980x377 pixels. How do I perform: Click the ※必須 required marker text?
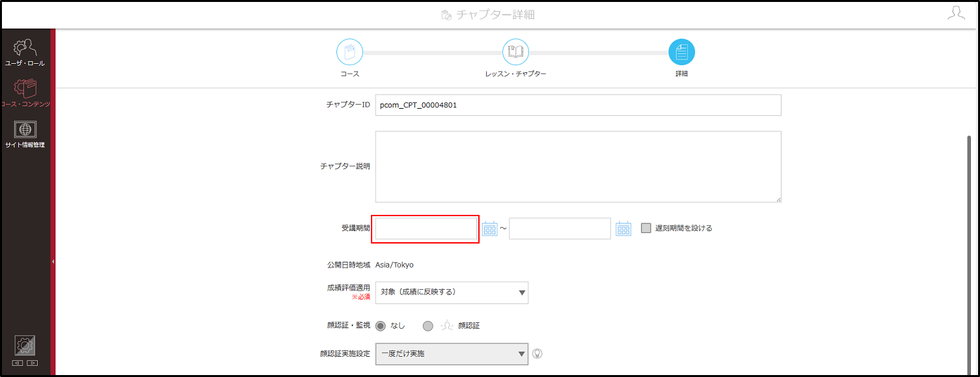(x=361, y=296)
